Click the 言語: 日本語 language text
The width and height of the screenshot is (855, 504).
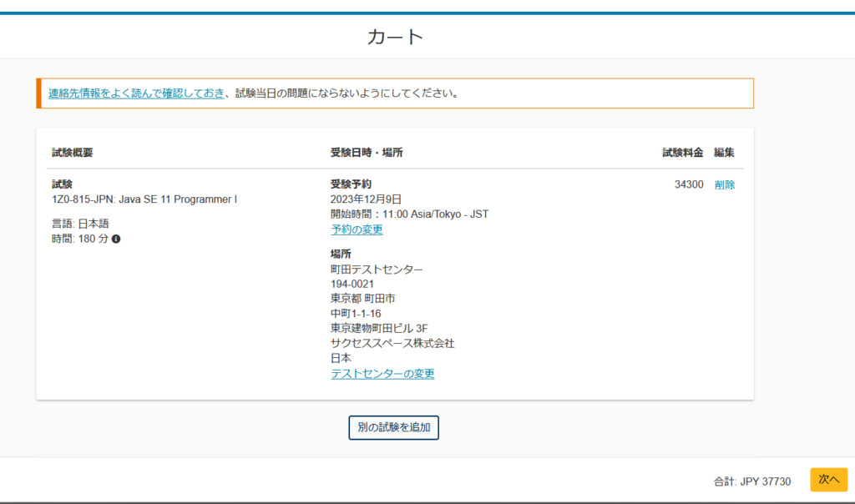(80, 224)
